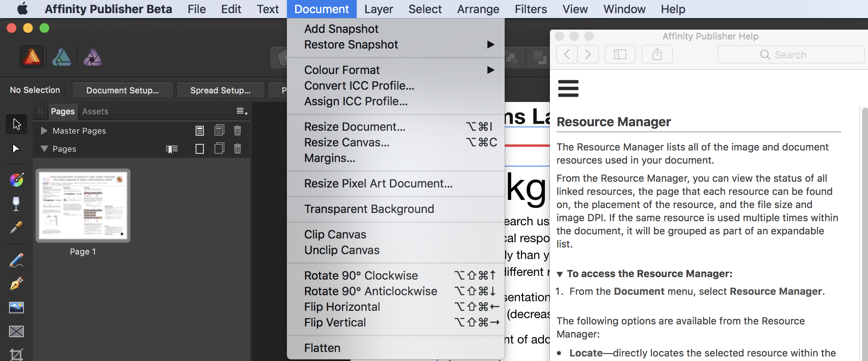Image resolution: width=868 pixels, height=361 pixels.
Task: Delete master page trash icon
Action: coord(238,131)
